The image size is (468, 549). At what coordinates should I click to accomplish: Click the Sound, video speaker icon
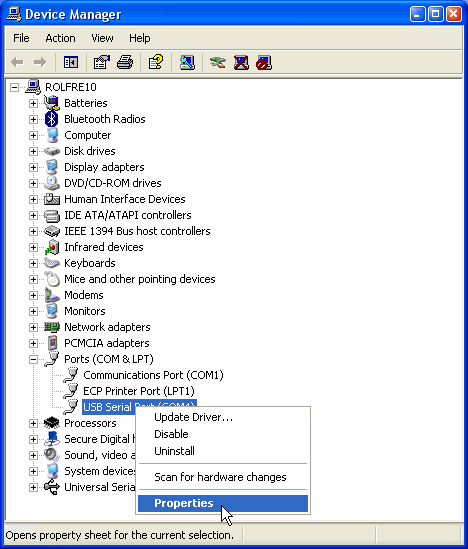52,455
